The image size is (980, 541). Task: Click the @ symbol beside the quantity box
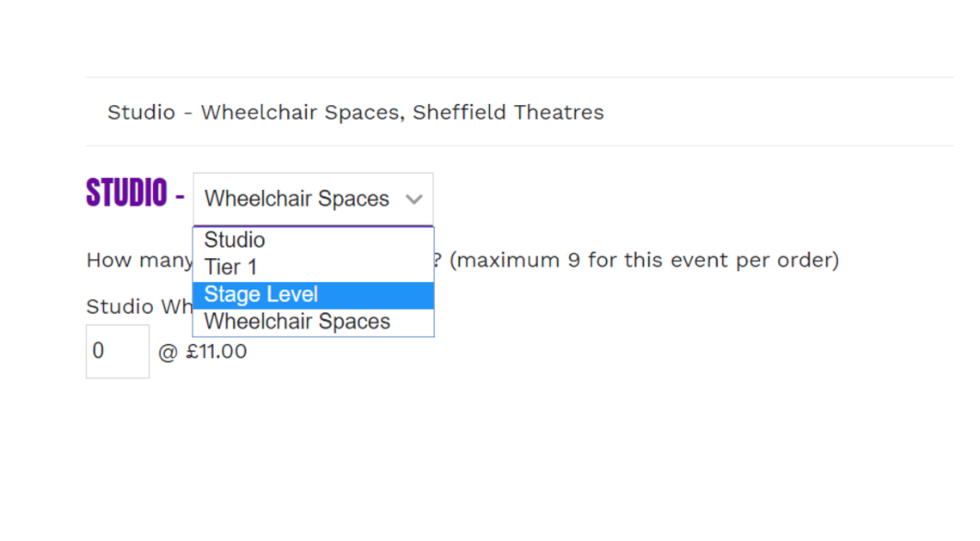click(x=168, y=352)
